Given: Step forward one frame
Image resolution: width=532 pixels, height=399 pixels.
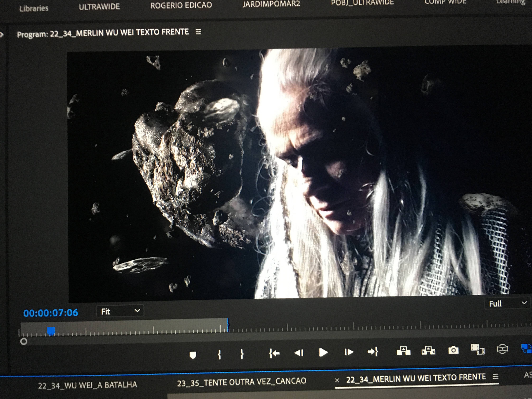Looking at the screenshot, I should point(349,352).
